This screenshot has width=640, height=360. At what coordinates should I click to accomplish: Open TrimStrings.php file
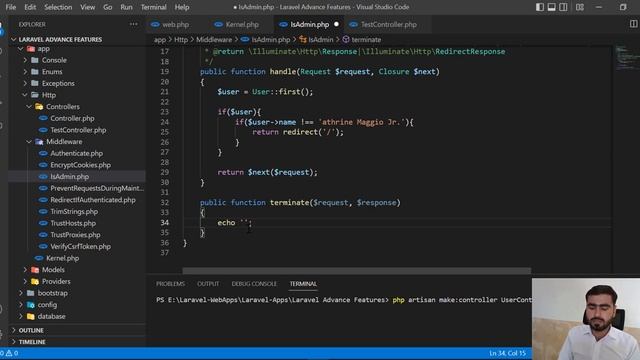(74, 211)
